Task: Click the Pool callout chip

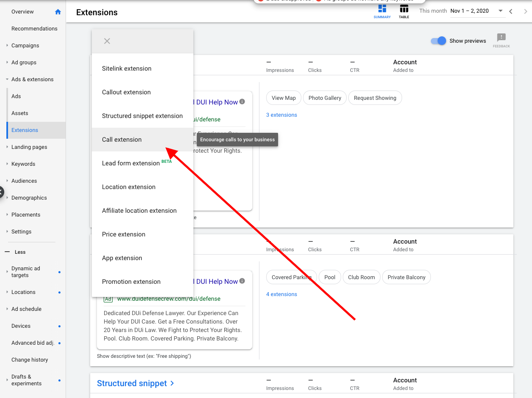Action: click(330, 277)
